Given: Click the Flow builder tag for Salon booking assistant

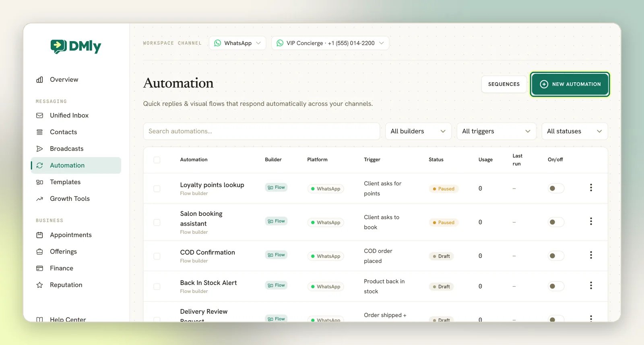Looking at the screenshot, I should [276, 221].
